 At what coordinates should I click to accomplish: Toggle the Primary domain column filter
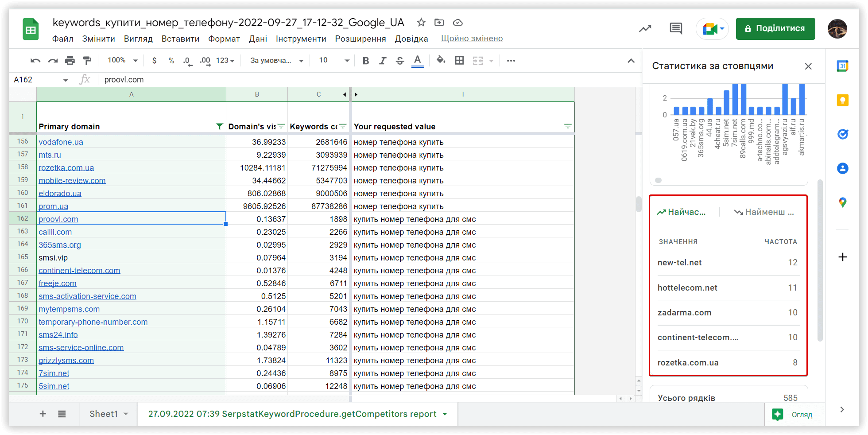219,126
